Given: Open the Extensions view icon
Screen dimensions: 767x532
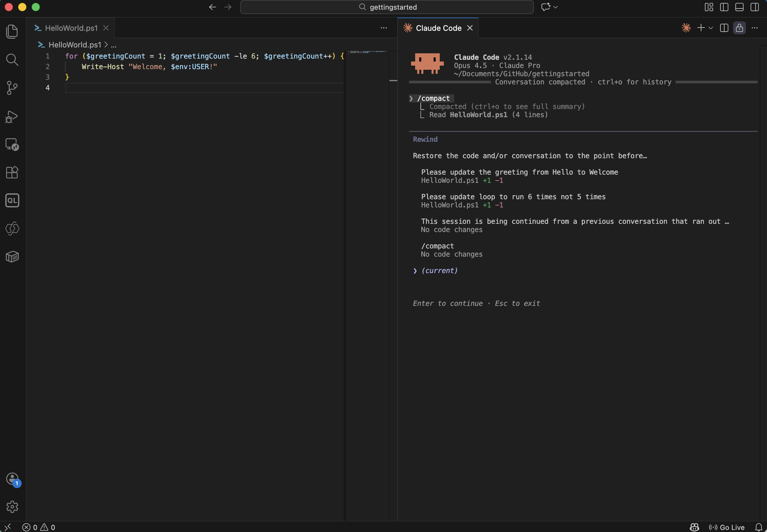Looking at the screenshot, I should tap(12, 172).
